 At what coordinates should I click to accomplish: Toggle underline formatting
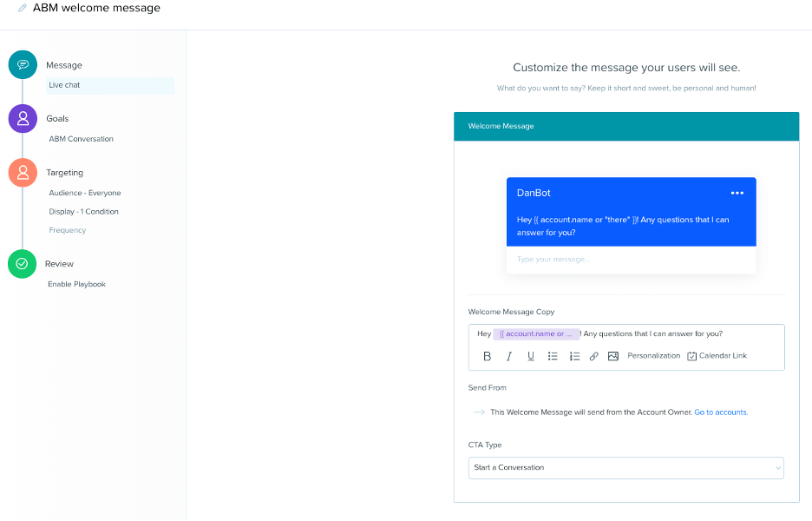pyautogui.click(x=531, y=356)
